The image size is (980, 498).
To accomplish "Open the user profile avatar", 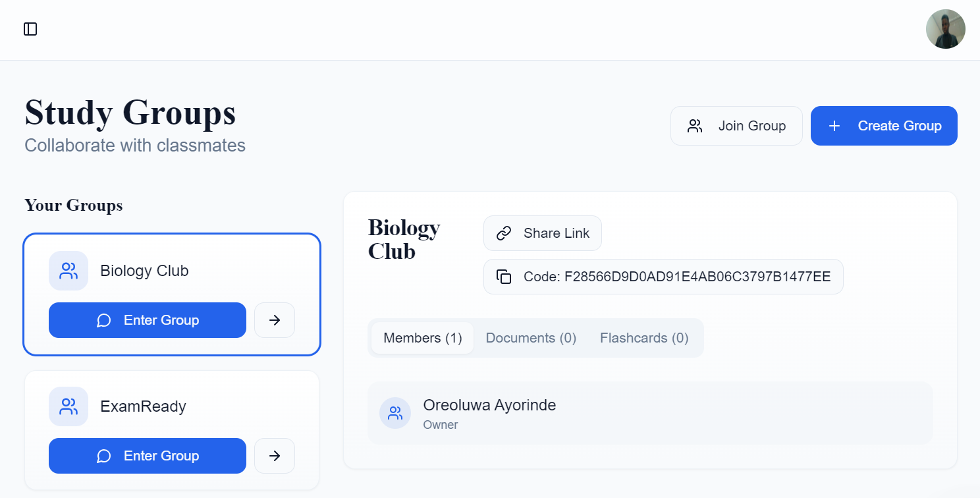I will click(945, 29).
